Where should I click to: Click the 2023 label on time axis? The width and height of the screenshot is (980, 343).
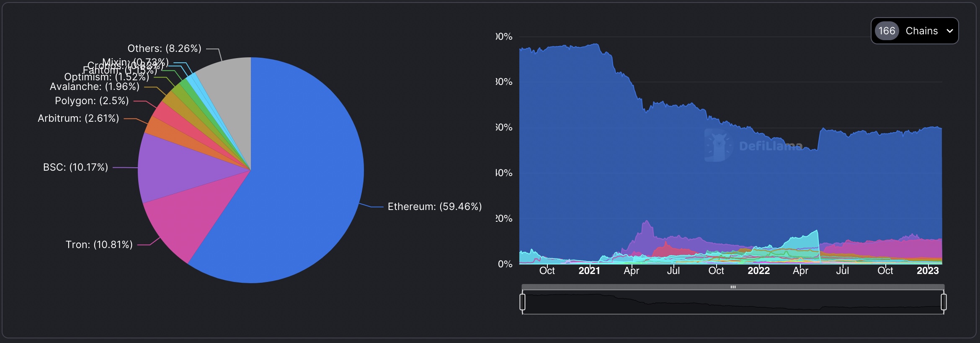(927, 271)
